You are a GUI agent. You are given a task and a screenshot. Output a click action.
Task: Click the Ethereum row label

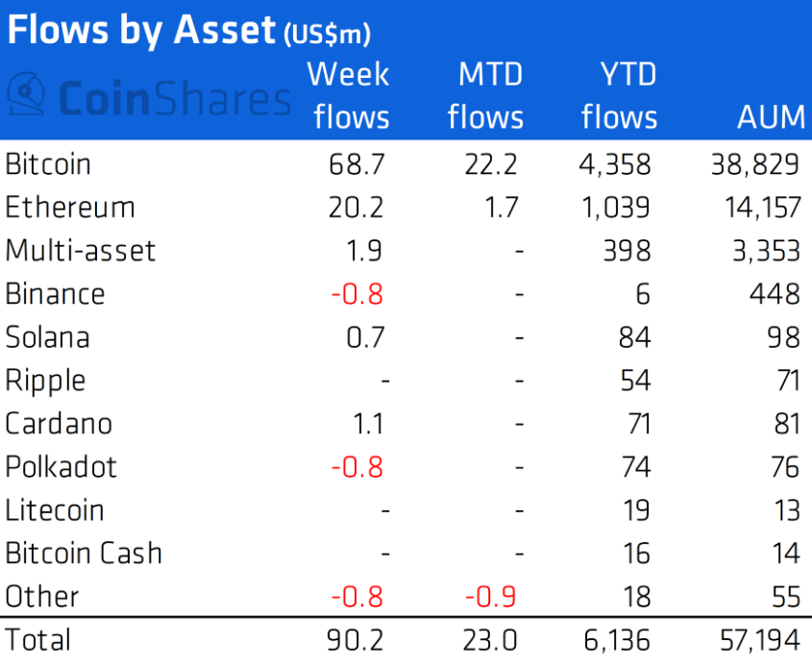point(70,208)
